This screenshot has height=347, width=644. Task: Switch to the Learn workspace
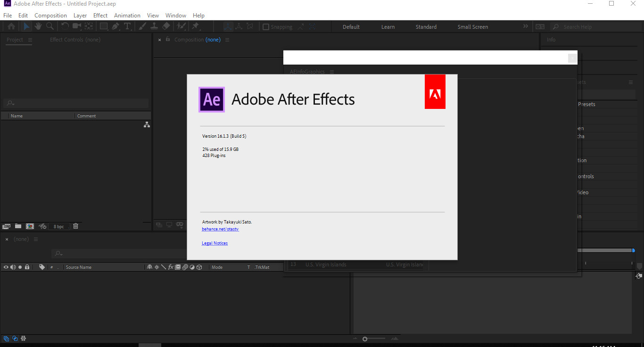pyautogui.click(x=388, y=27)
